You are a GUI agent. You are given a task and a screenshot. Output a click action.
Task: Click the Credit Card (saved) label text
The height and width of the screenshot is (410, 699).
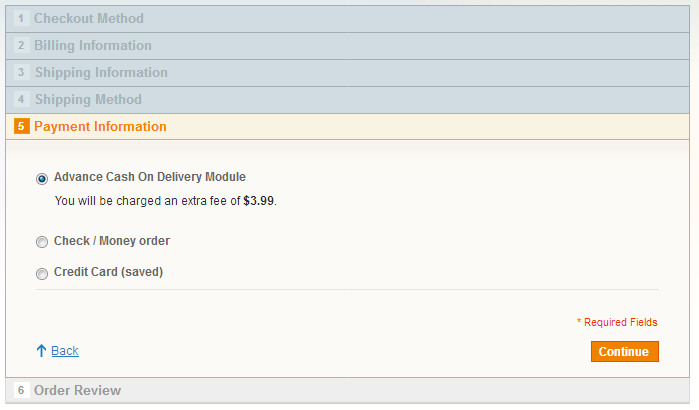pyautogui.click(x=108, y=272)
